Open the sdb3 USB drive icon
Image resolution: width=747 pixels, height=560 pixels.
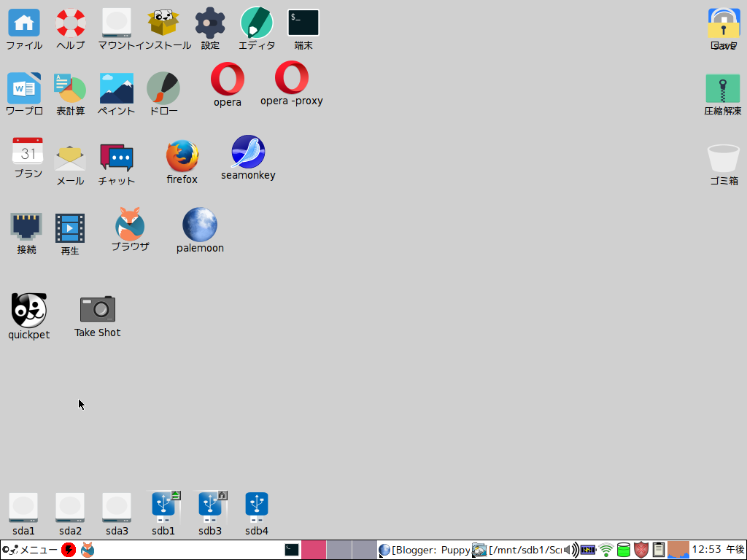click(x=210, y=507)
